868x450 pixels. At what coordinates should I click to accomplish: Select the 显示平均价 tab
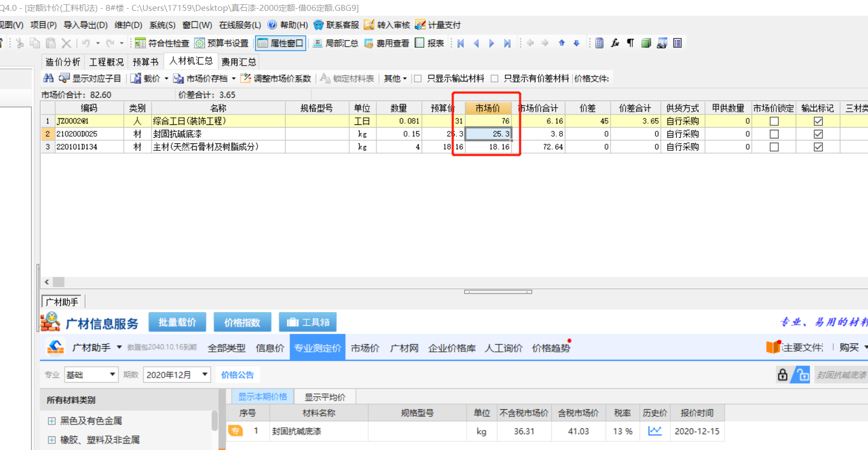pos(325,397)
